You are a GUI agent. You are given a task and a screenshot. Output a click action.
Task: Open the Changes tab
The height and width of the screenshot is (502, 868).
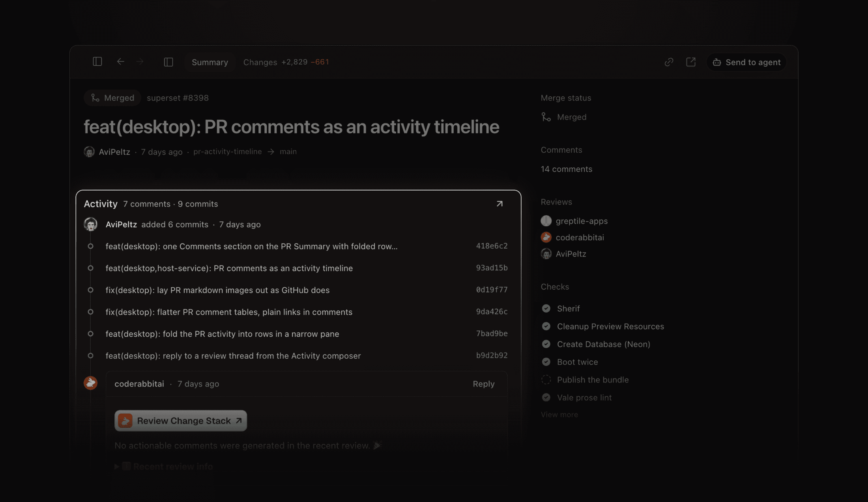286,62
